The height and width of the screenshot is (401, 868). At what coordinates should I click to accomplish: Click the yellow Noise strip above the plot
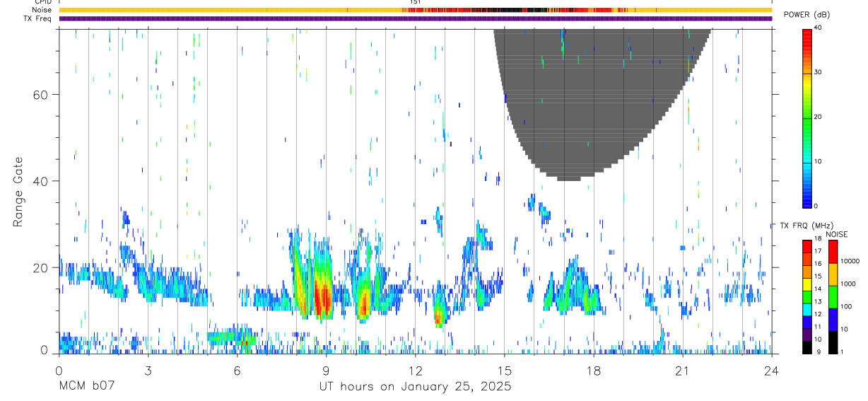(415, 10)
